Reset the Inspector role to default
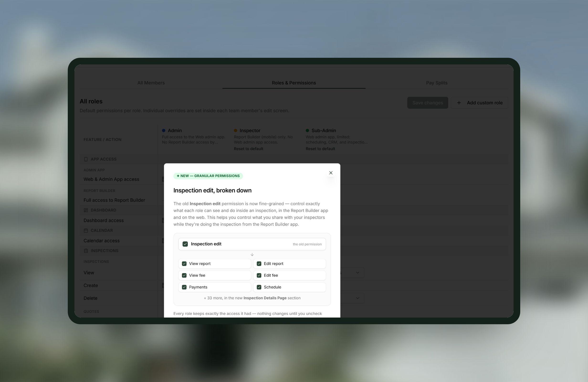 click(248, 149)
